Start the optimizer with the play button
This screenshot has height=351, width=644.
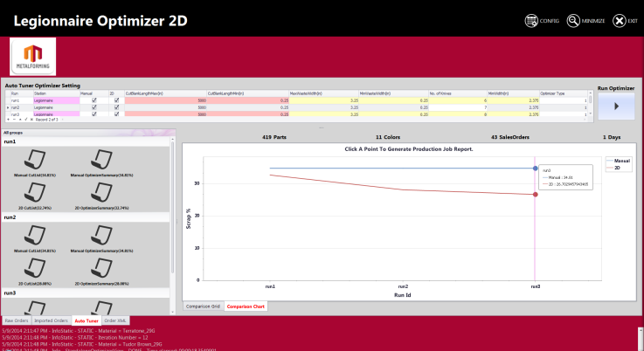coord(616,107)
